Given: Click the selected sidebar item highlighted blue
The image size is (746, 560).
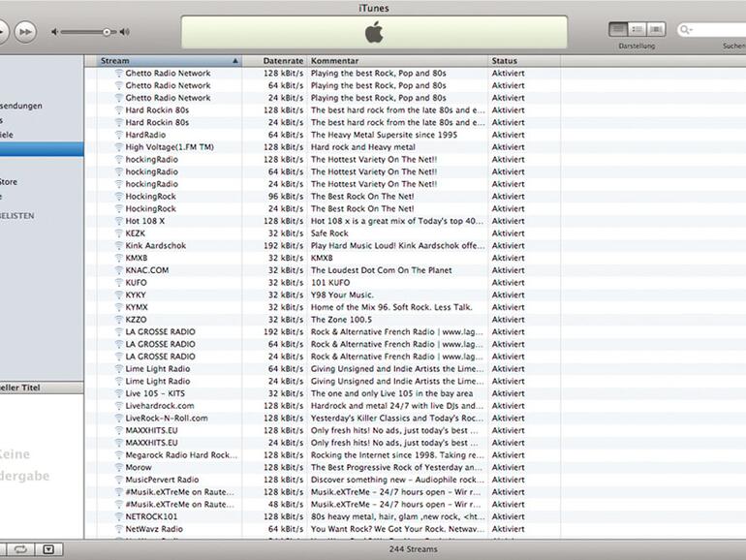Looking at the screenshot, I should 42,149.
